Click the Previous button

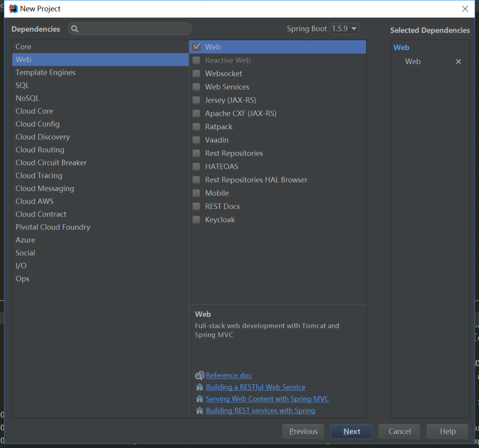coord(303,431)
